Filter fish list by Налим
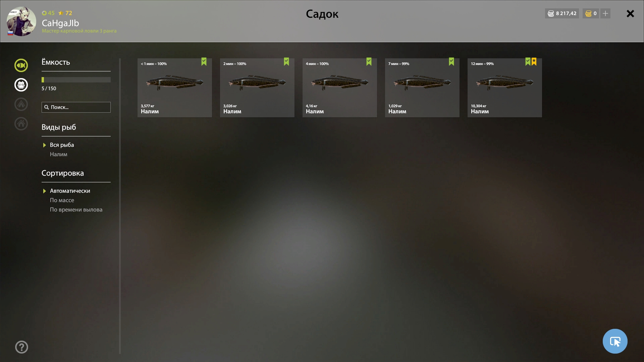 coord(59,154)
